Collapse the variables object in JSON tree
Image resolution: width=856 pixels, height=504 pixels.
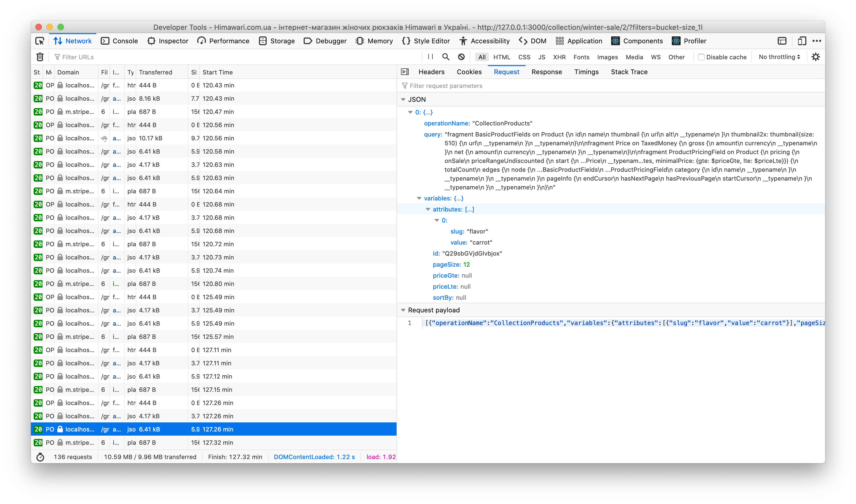tap(419, 198)
